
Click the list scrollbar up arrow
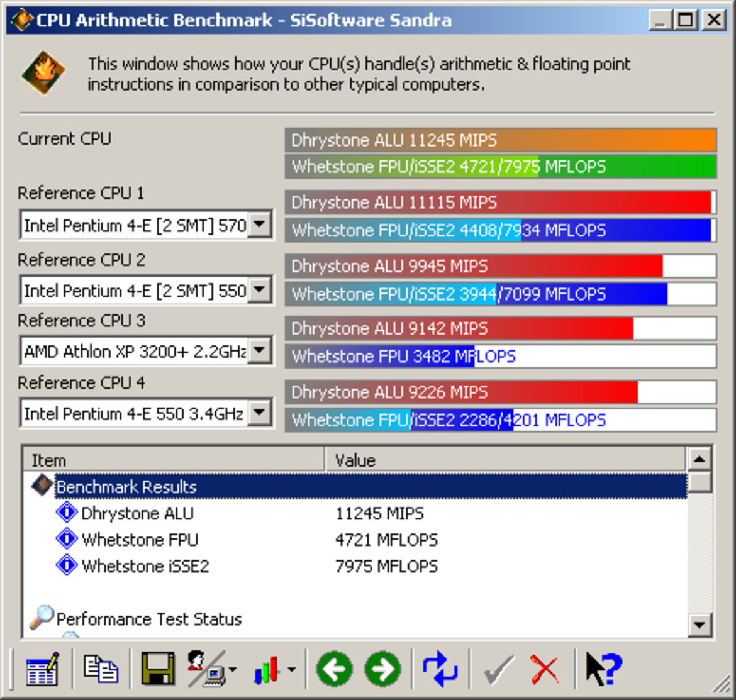pyautogui.click(x=700, y=459)
